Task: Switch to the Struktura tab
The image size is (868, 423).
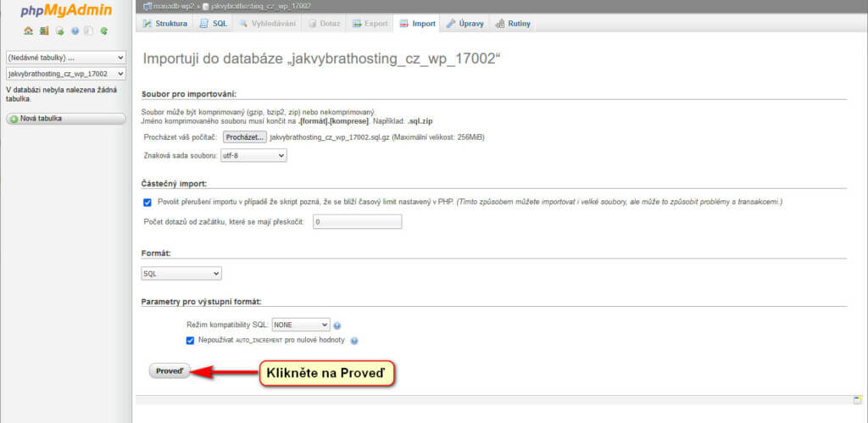Action: click(x=164, y=24)
